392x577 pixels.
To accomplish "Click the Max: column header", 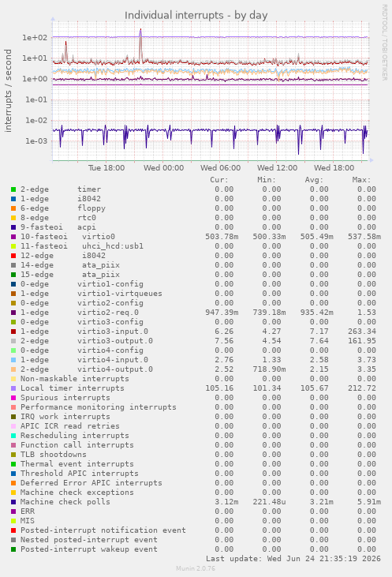I will click(x=361, y=180).
